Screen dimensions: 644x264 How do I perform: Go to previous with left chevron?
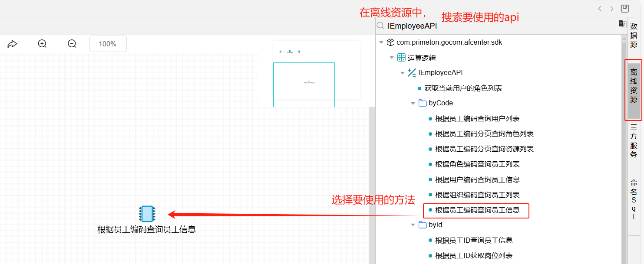600,9
